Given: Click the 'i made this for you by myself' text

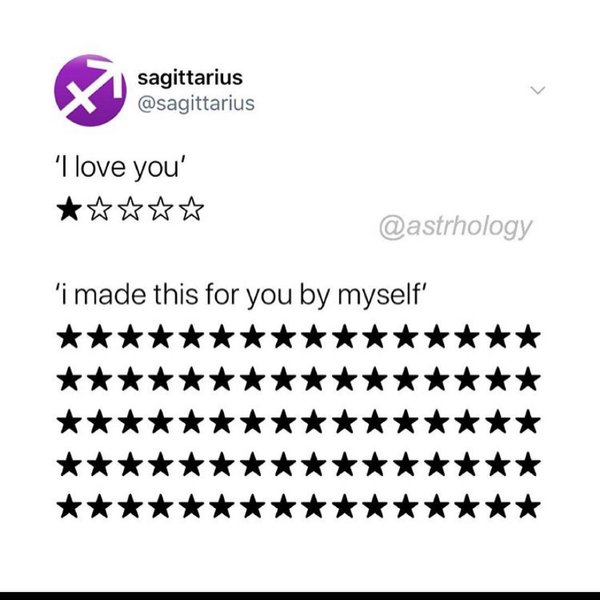Looking at the screenshot, I should pyautogui.click(x=241, y=295).
